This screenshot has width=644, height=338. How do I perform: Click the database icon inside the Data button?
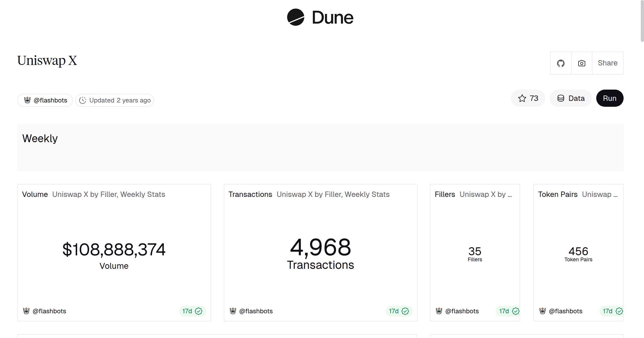[561, 98]
